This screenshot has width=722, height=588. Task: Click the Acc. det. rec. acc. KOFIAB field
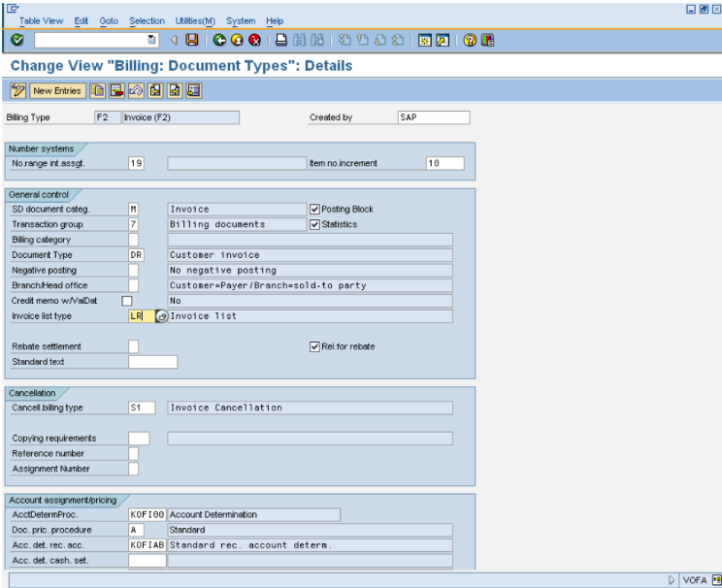click(148, 545)
